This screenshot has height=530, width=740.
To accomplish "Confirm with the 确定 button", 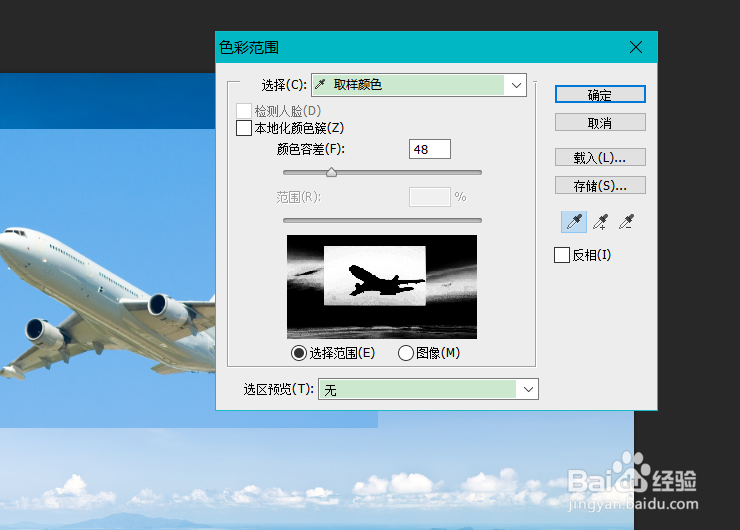I will coord(600,94).
